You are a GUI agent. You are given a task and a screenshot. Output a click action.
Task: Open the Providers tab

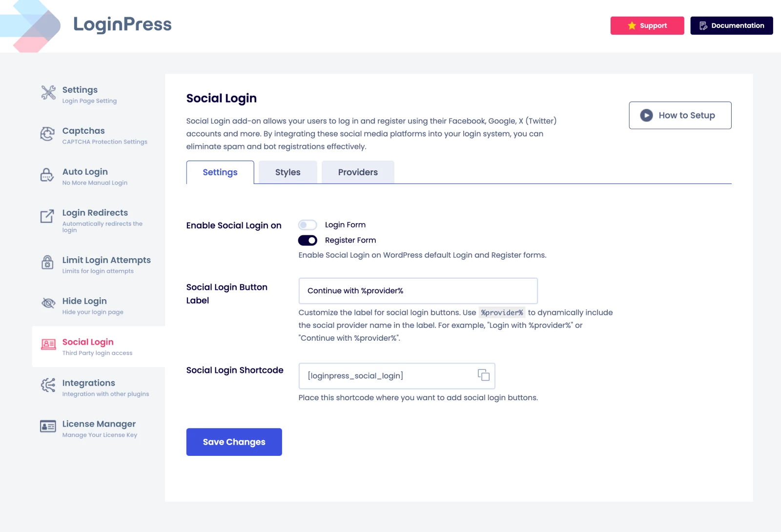coord(358,172)
